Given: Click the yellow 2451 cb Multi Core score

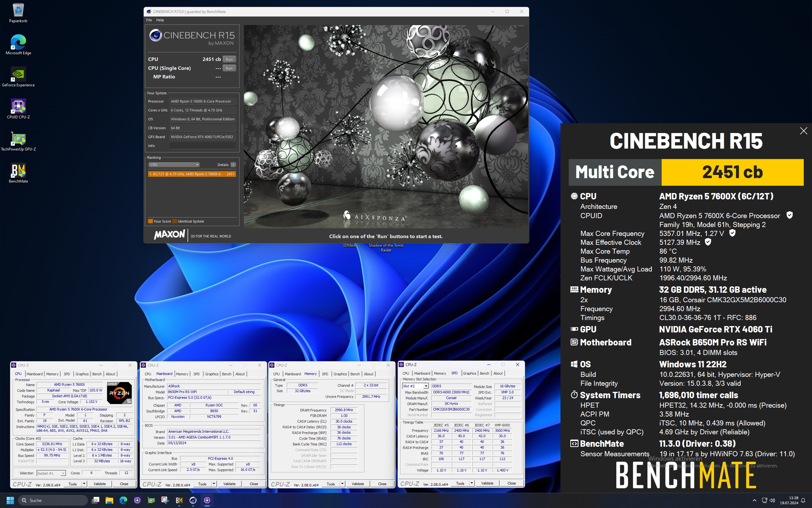Looking at the screenshot, I should [x=732, y=172].
